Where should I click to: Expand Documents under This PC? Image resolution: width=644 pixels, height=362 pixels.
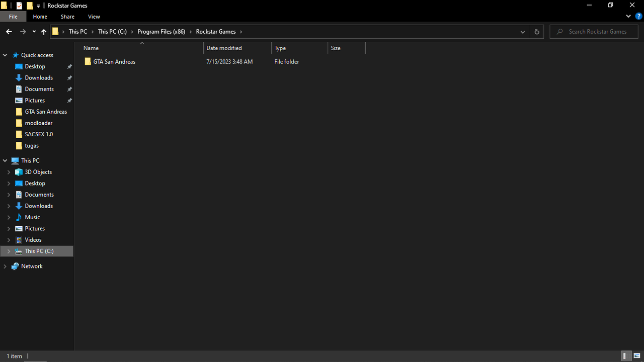(9, 195)
